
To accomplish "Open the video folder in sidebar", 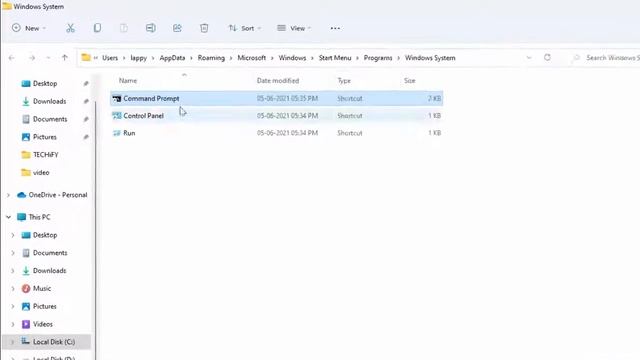I will pyautogui.click(x=41, y=173).
